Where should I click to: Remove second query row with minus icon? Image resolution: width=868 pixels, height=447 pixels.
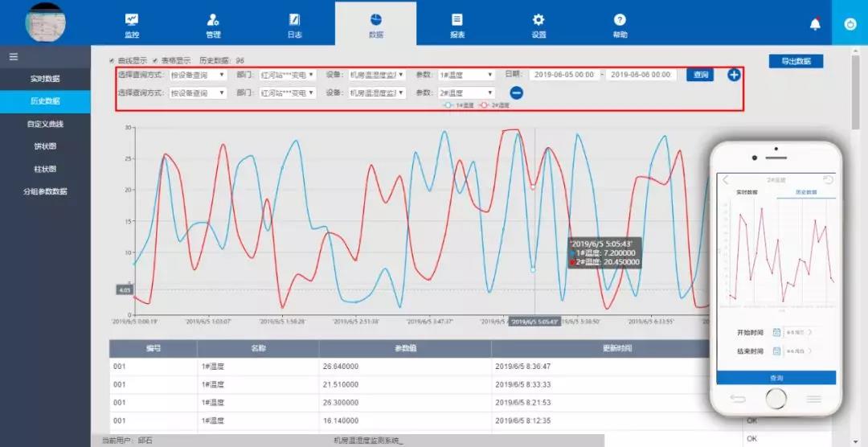(x=517, y=93)
